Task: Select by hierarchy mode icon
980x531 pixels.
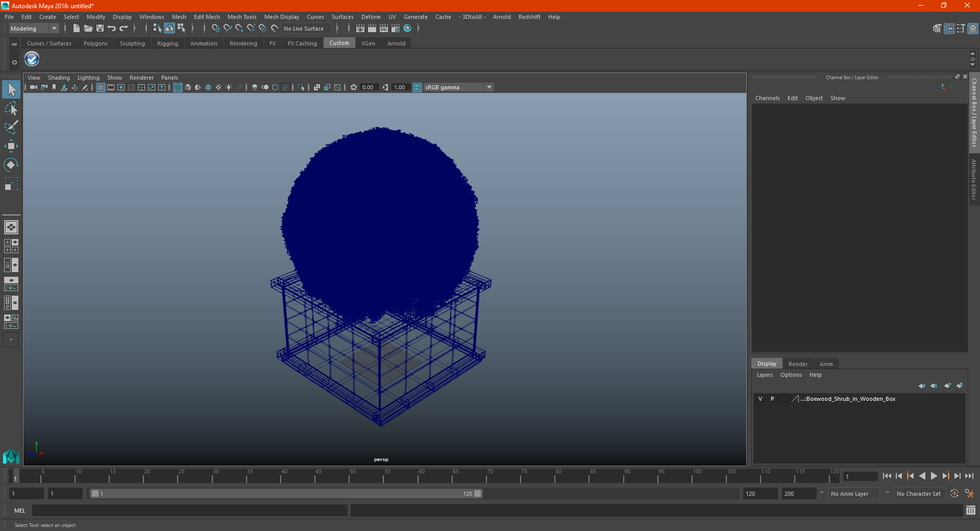Action: (x=157, y=29)
